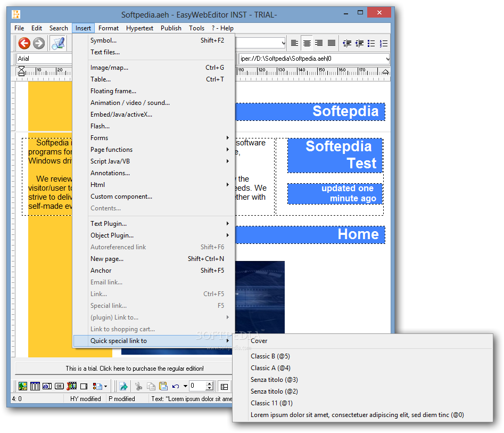The height and width of the screenshot is (433, 504).
Task: Open the Tools menu
Action: click(x=196, y=28)
